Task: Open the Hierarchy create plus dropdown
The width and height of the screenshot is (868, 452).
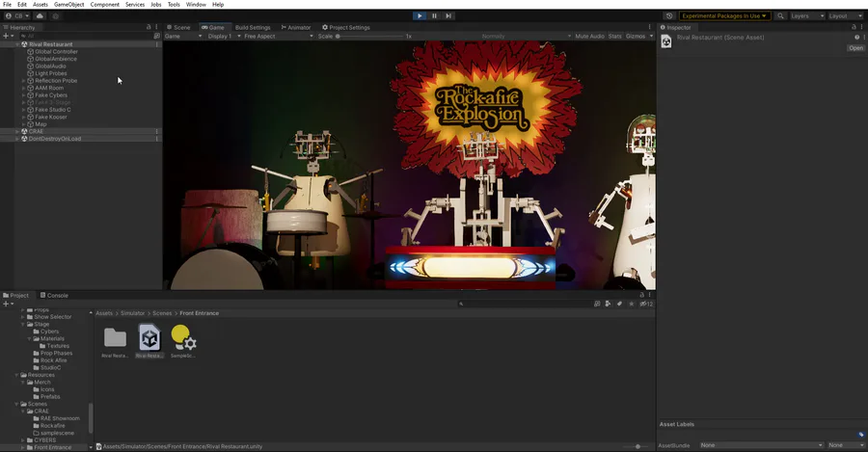Action: click(9, 36)
